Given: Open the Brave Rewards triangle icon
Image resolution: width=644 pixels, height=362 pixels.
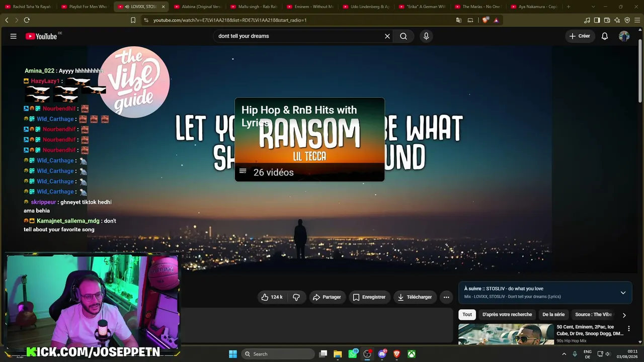Looking at the screenshot, I should (x=496, y=20).
